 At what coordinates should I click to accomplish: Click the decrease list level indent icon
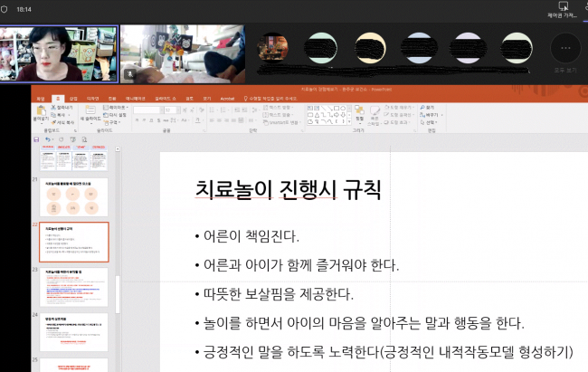[237, 110]
